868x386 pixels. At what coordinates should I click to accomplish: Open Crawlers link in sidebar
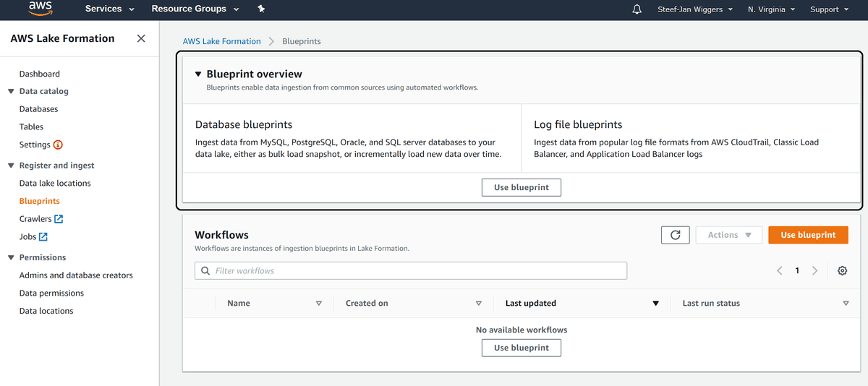35,219
